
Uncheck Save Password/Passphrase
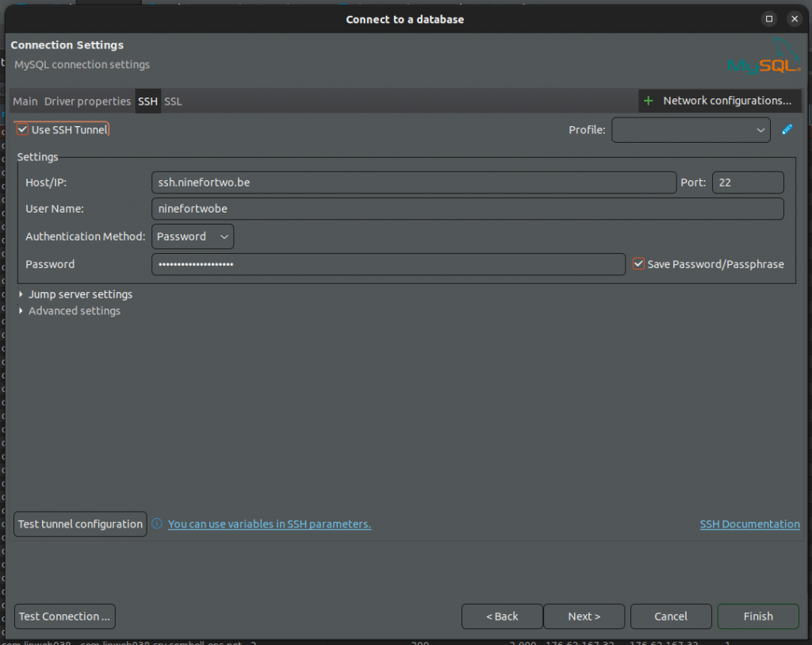pos(638,264)
